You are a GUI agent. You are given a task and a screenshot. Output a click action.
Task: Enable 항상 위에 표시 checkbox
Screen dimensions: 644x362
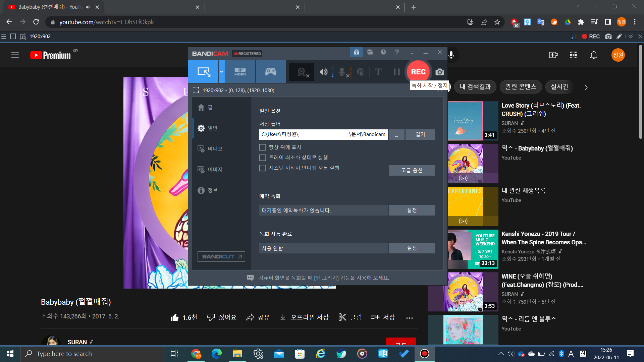pos(263,147)
